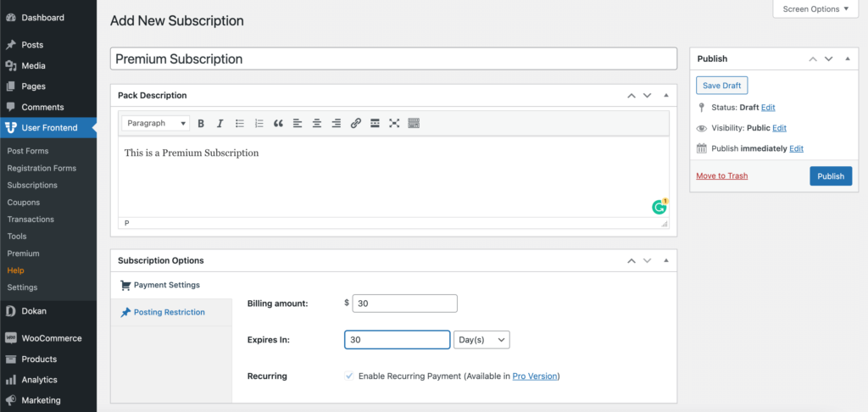The height and width of the screenshot is (412, 868).
Task: Collapse the Subscription Options panel
Action: click(x=666, y=260)
